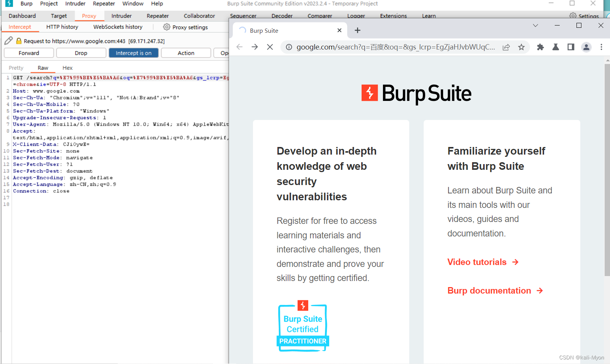The image size is (610, 364).
Task: Open the Sequencer tab
Action: coord(243,16)
